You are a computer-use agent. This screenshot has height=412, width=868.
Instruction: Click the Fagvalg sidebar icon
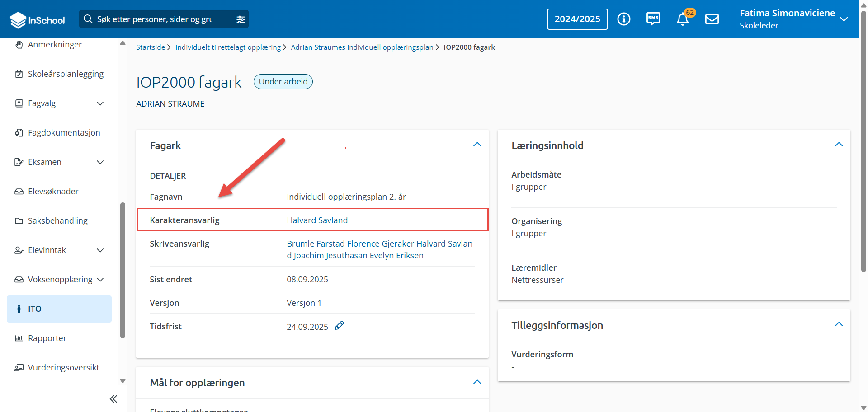point(19,103)
